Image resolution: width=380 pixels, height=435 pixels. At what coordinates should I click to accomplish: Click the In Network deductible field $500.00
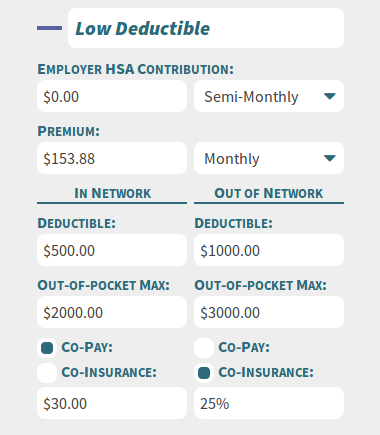pyautogui.click(x=112, y=250)
